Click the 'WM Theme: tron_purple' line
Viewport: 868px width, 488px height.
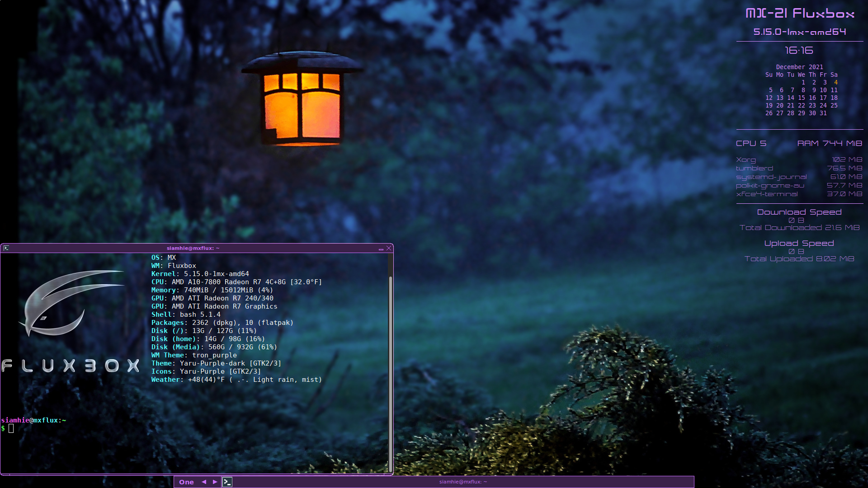(x=194, y=355)
